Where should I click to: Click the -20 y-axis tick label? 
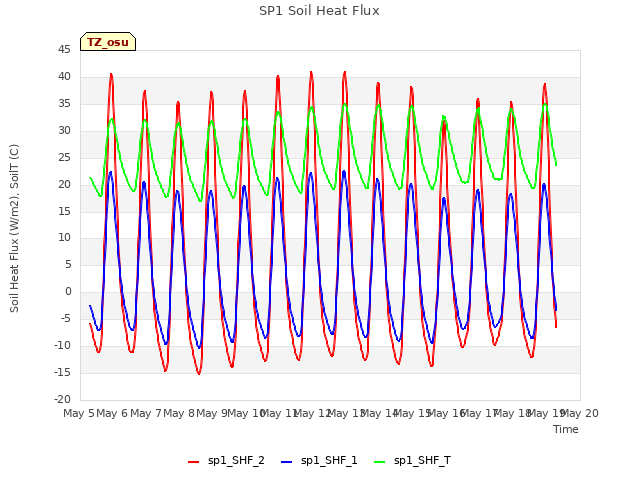(63, 399)
